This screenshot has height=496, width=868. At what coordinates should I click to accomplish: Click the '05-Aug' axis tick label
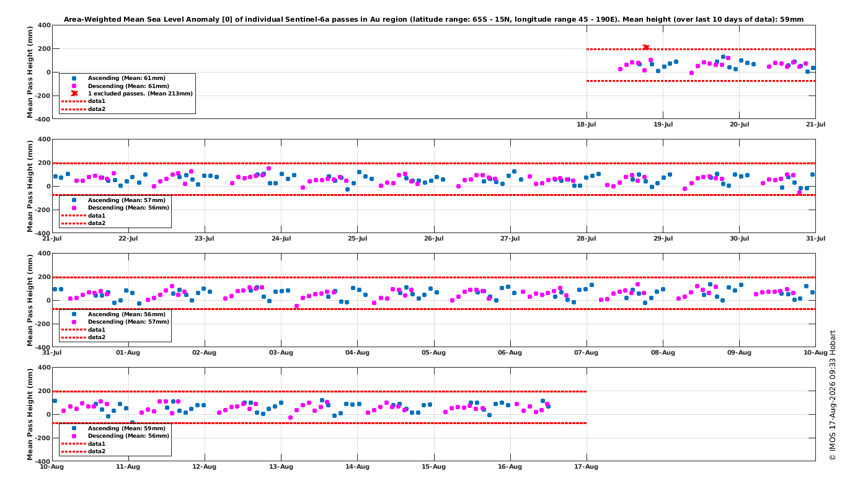pos(433,353)
